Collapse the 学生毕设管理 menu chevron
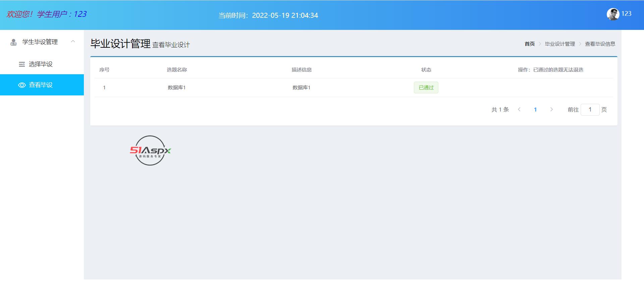This screenshot has height=303, width=644. tap(73, 42)
